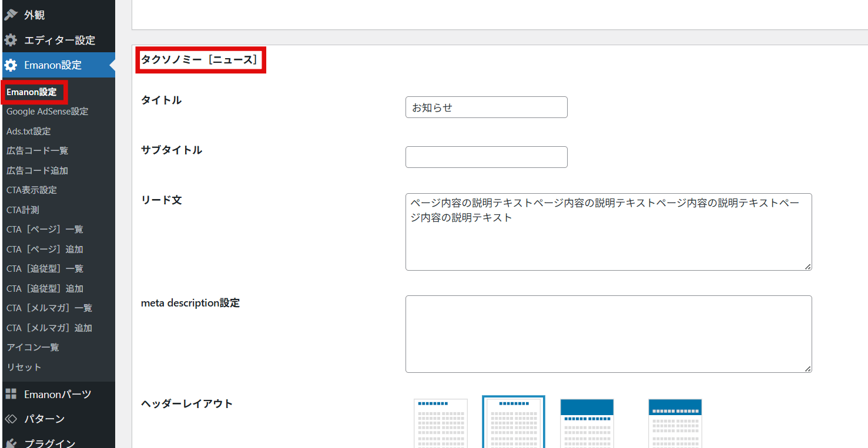This screenshot has height=448, width=868.
Task: Click the タイトル input field containing お知らせ
Action: point(486,107)
